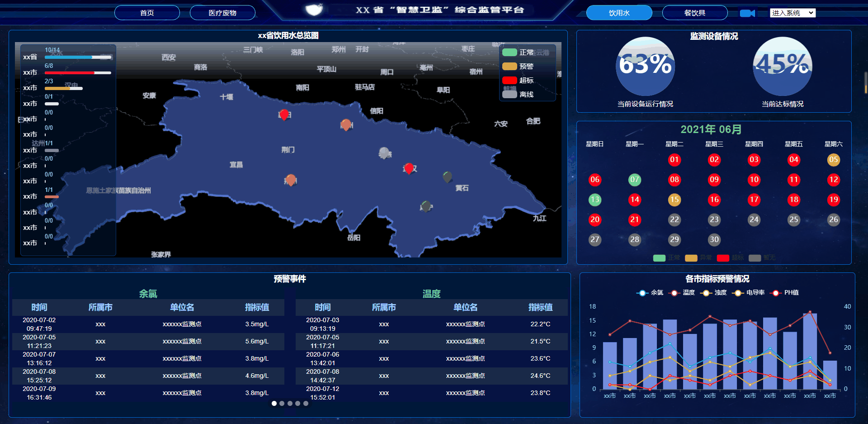This screenshot has height=424, width=868.
Task: Toggle 余氯 series in chart legend
Action: (x=650, y=293)
